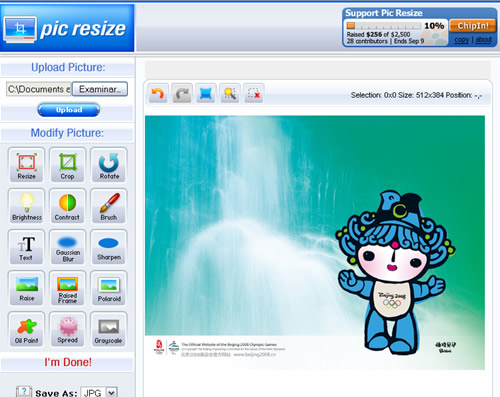This screenshot has width=500, height=397.
Task: Click the orange ChipIn! button
Action: pyautogui.click(x=473, y=26)
